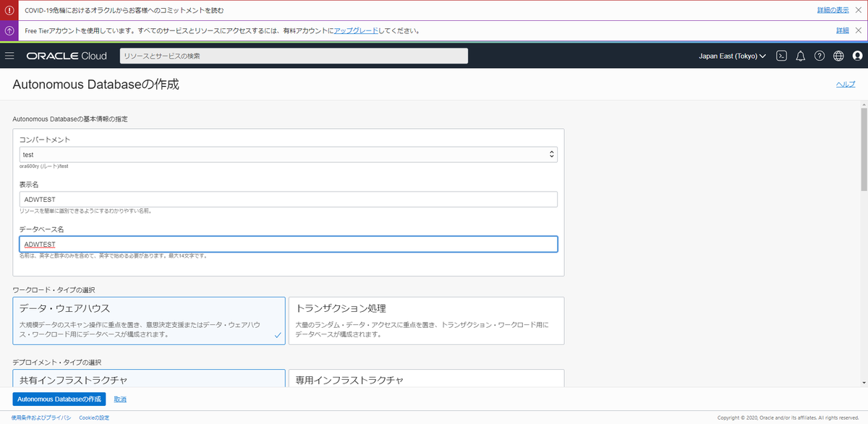This screenshot has width=868, height=424.
Task: Click the 'ora600ry (ルート)/test' compartment path text
Action: 44,166
